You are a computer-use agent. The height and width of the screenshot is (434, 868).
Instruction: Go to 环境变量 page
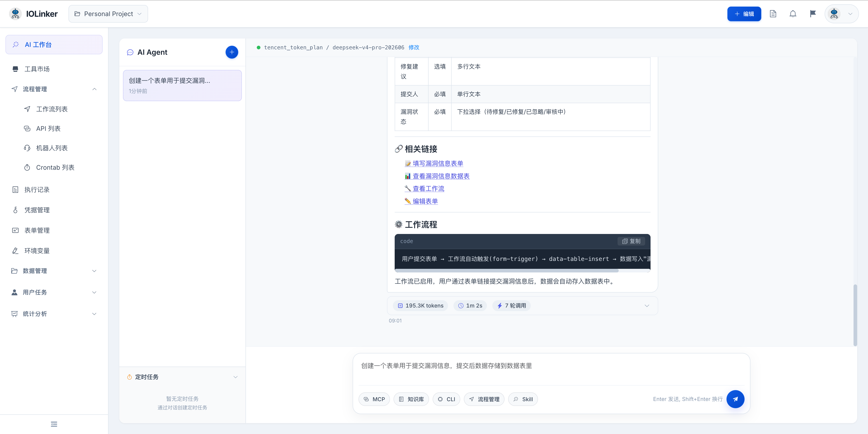[x=54, y=250]
